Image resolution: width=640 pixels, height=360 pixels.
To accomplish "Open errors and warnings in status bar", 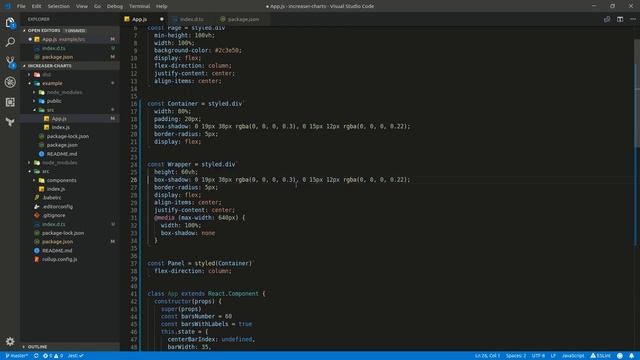I will [x=53, y=356].
